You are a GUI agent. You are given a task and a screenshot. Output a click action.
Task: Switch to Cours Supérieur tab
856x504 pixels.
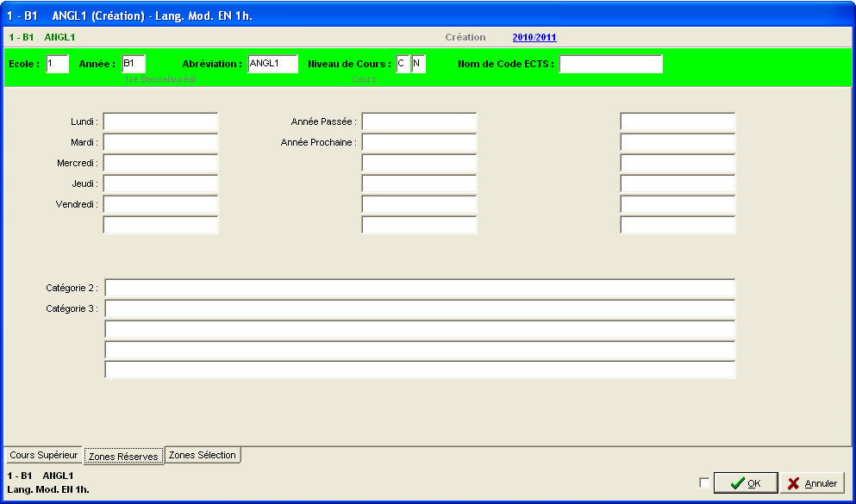pyautogui.click(x=44, y=455)
